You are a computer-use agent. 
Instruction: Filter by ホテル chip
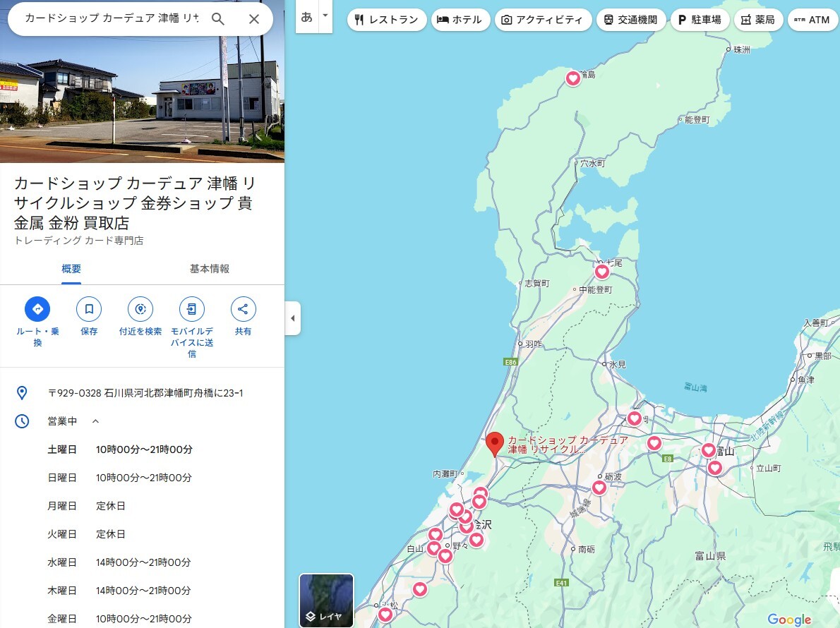(x=460, y=20)
